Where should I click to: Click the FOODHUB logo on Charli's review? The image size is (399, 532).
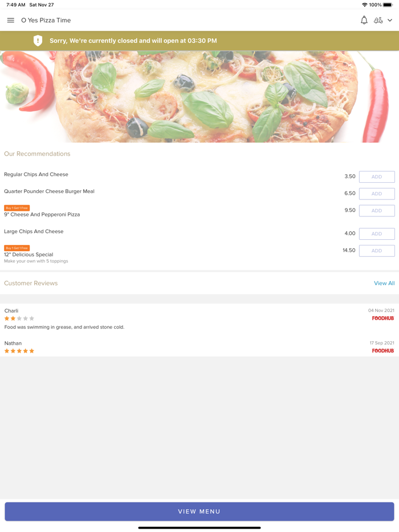[382, 318]
